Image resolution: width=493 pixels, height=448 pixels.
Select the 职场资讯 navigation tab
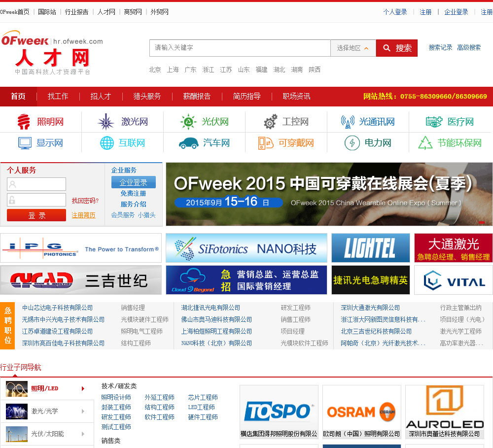296,96
